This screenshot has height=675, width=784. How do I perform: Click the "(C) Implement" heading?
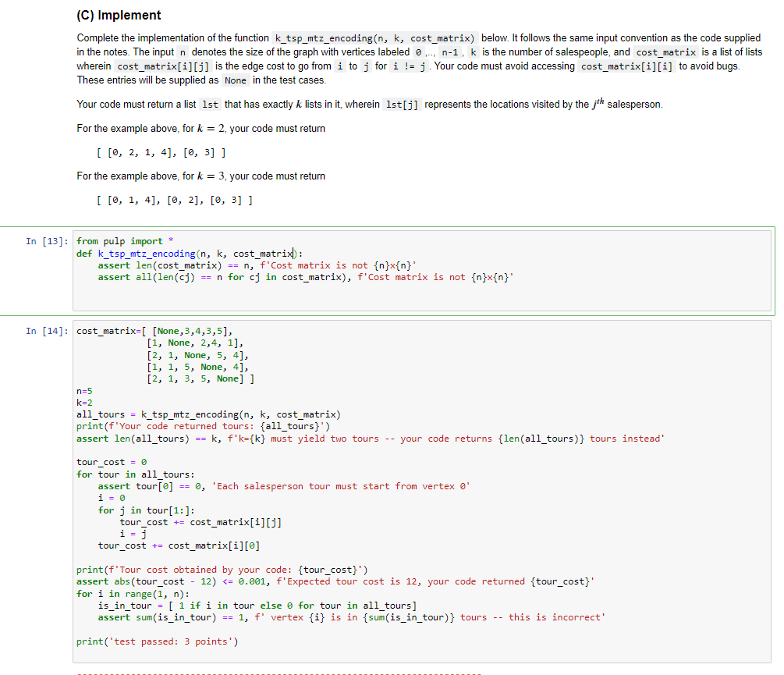tap(119, 15)
